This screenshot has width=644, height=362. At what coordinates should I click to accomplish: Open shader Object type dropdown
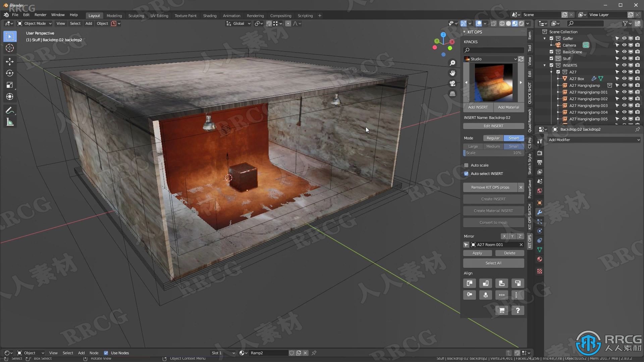click(x=31, y=353)
